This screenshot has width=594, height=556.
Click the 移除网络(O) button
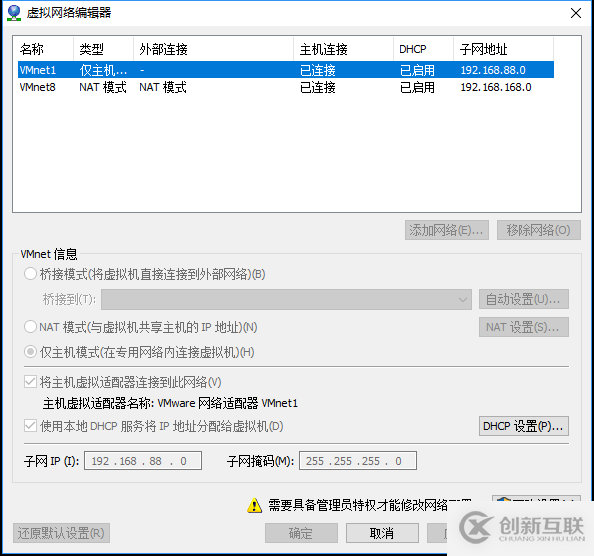538,230
